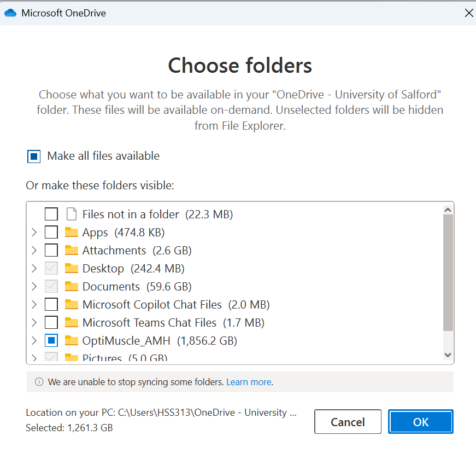This screenshot has width=476, height=453.
Task: Expand the Microsoft Copilot Chat Files folder
Action: 34,304
